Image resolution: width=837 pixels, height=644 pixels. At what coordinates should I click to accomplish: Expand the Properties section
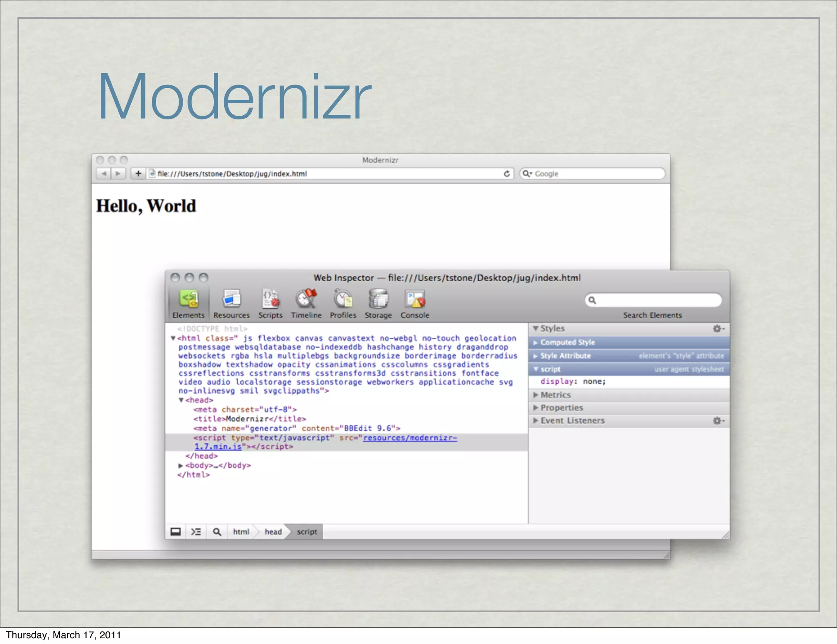pos(535,407)
